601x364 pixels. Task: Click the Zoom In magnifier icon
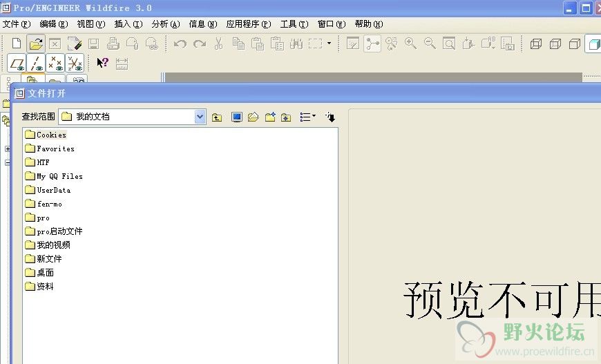tap(410, 44)
